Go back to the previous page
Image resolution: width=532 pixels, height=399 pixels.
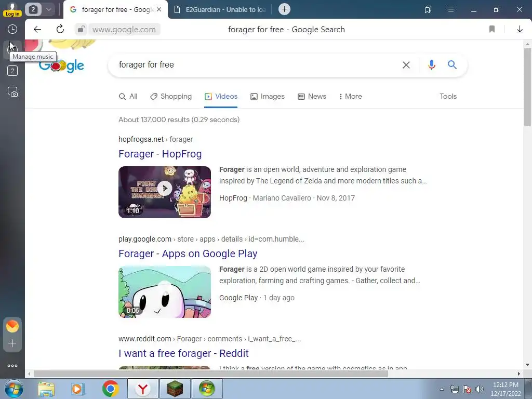37,30
